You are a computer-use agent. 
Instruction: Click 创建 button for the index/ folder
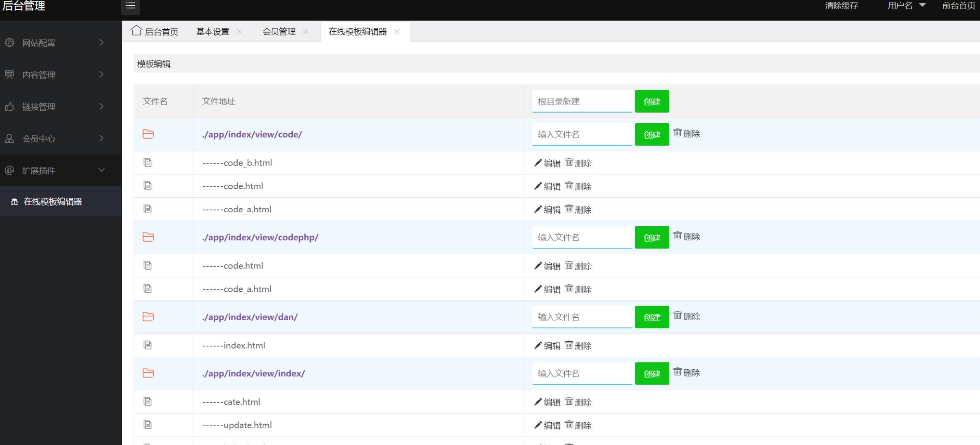[652, 373]
